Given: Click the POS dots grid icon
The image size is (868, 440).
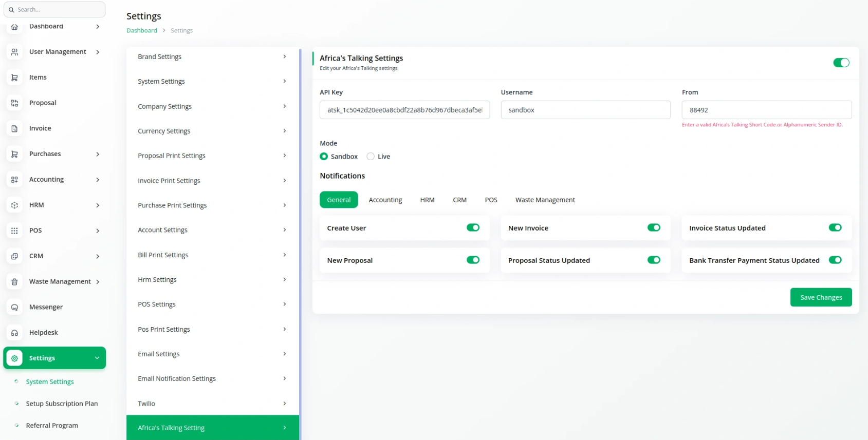Looking at the screenshot, I should (x=14, y=231).
